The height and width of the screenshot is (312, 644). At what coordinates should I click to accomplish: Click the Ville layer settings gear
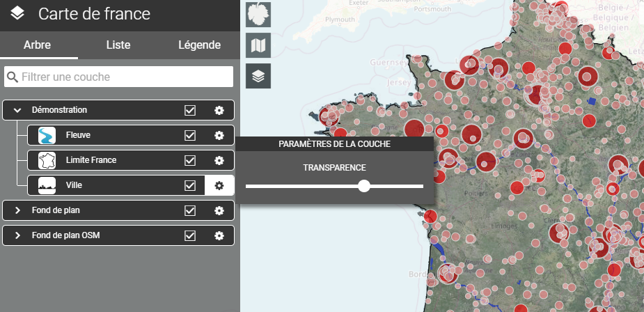(219, 185)
